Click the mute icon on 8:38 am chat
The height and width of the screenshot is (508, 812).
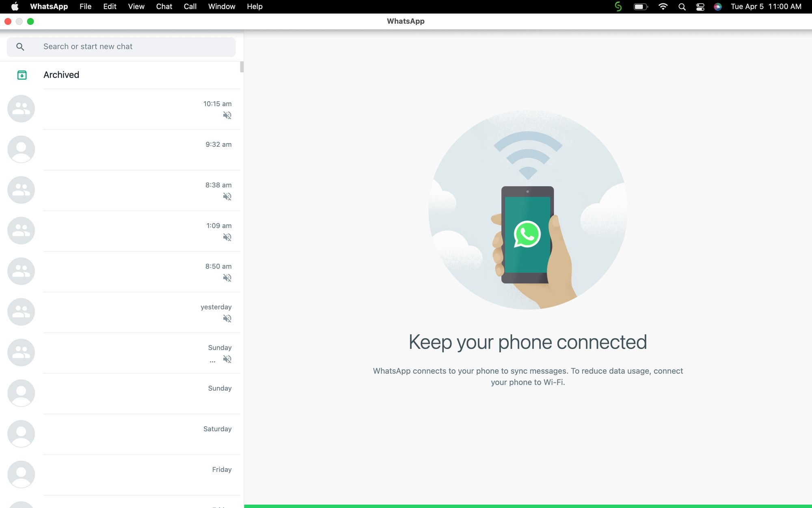click(x=227, y=197)
